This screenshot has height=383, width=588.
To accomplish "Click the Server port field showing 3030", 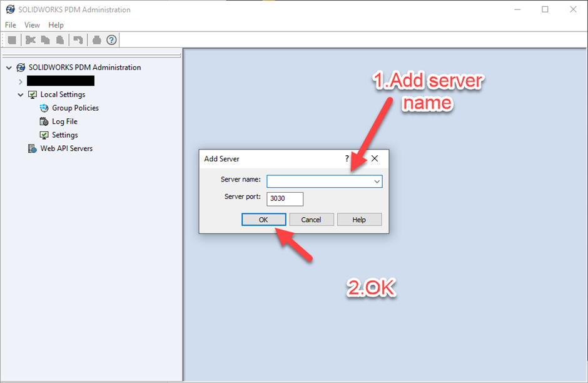I will [285, 199].
